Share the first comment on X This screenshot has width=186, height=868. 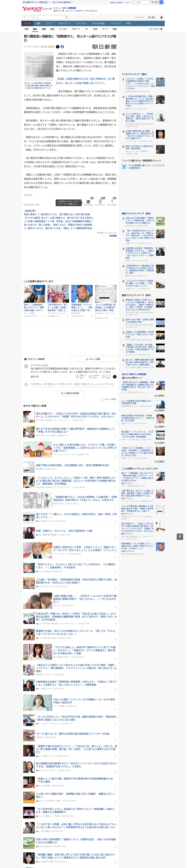click(114, 377)
